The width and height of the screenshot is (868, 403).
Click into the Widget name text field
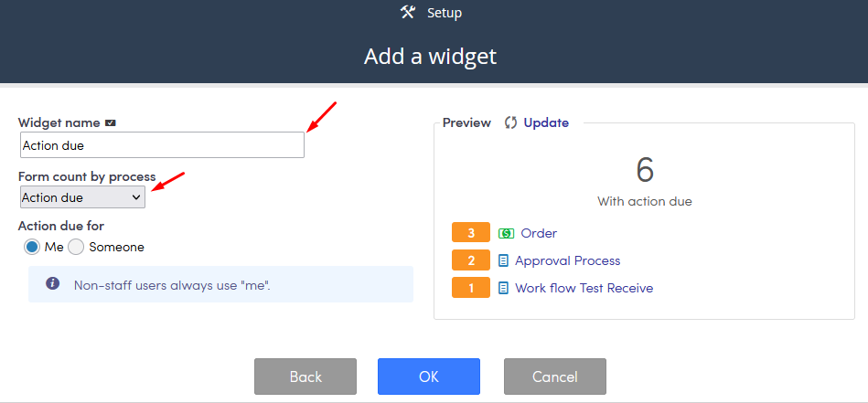(x=162, y=144)
